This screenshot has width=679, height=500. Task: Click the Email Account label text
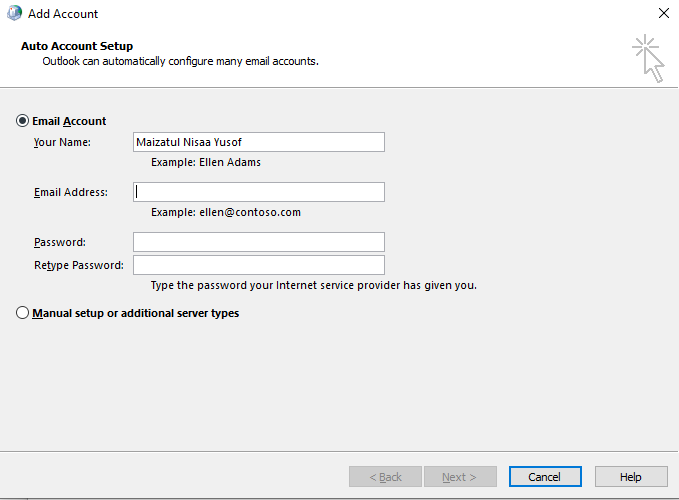(69, 121)
